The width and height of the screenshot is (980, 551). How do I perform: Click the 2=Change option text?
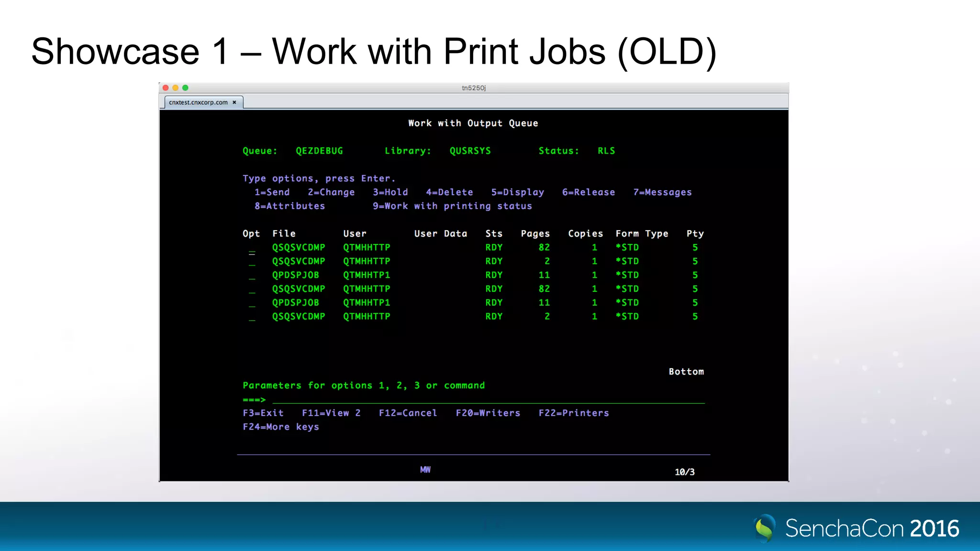click(x=331, y=192)
